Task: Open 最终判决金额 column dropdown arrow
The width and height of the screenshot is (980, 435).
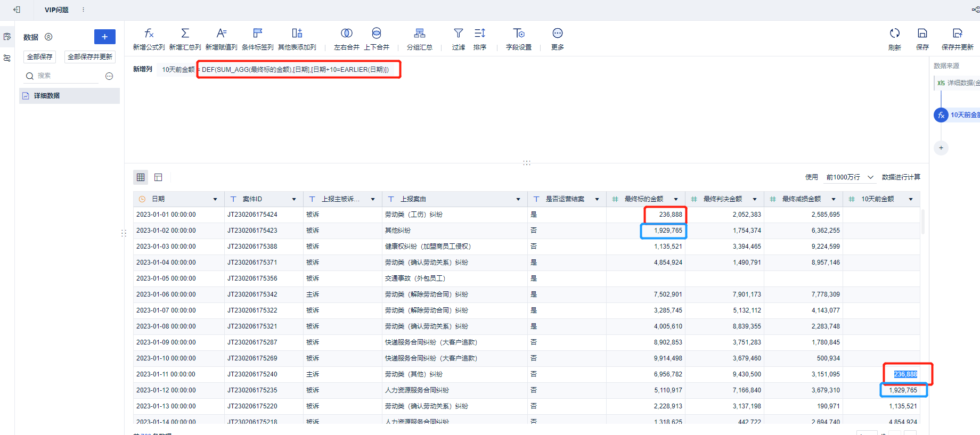Action: pyautogui.click(x=755, y=199)
